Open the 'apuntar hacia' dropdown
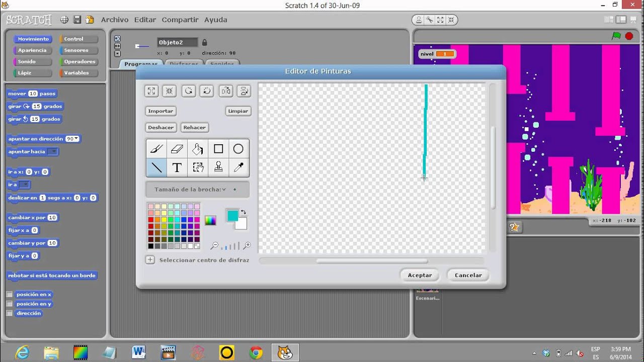Image resolution: width=644 pixels, height=362 pixels. 53,152
